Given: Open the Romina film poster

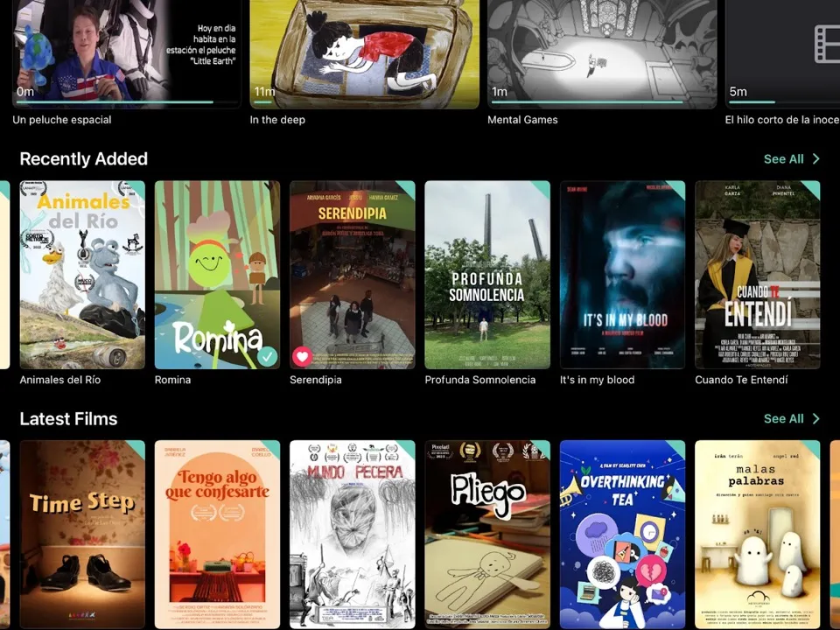Looking at the screenshot, I should 218,275.
